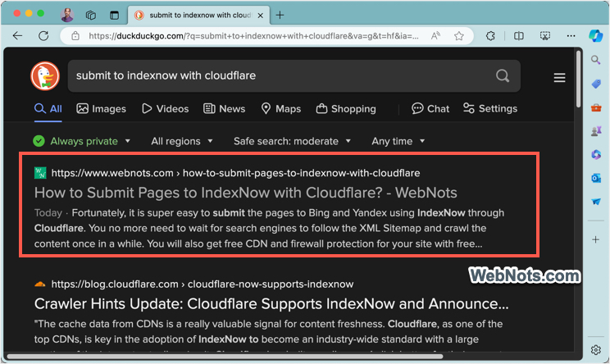
Task: Reload the page with the refresh icon
Action: [43, 36]
